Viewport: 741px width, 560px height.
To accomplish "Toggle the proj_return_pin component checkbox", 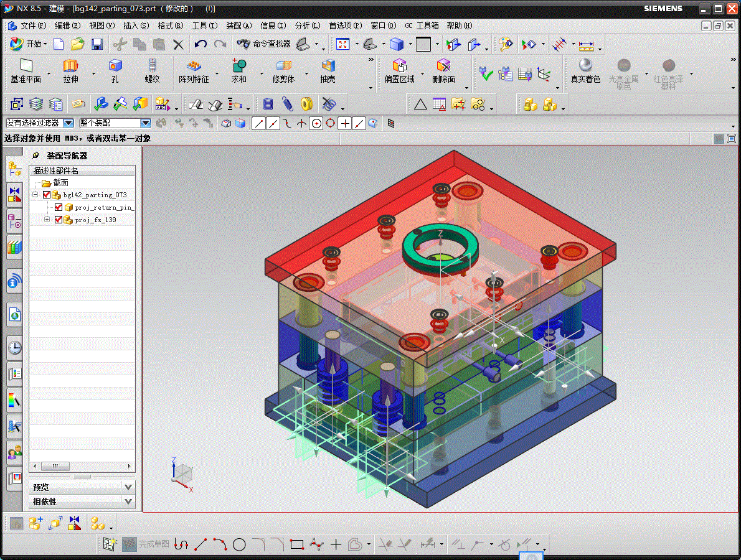I will pyautogui.click(x=59, y=207).
